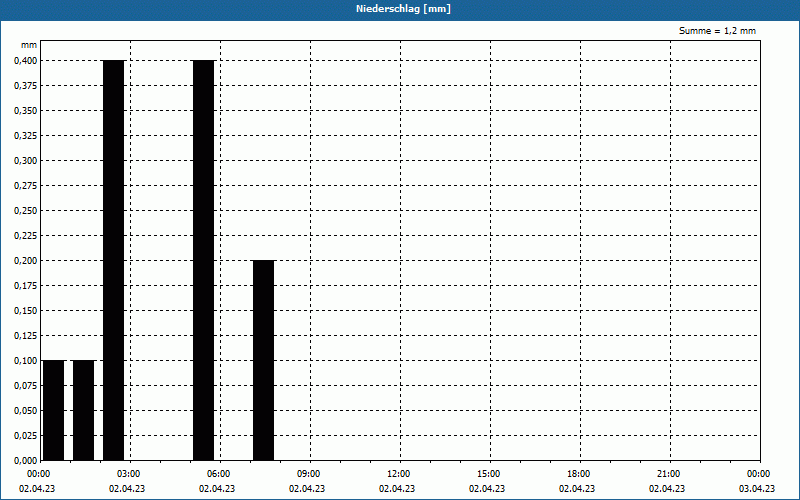Click the 18:00 time label
The image size is (800, 500).
coord(579,474)
